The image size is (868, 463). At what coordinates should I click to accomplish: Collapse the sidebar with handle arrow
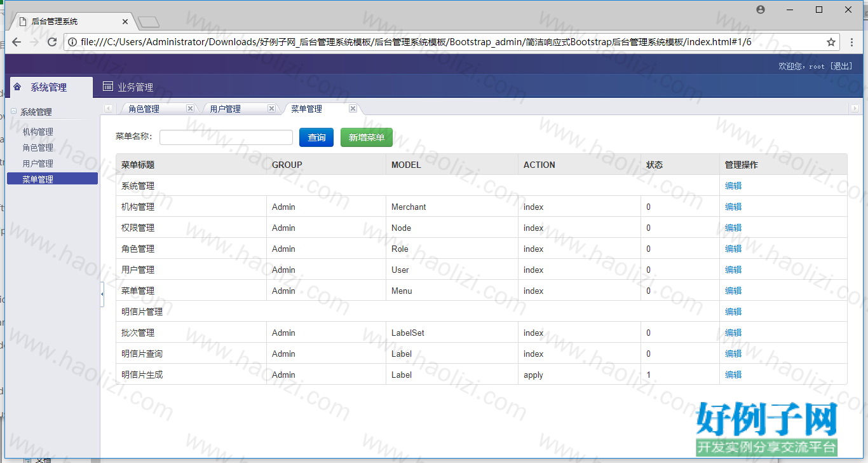[102, 294]
